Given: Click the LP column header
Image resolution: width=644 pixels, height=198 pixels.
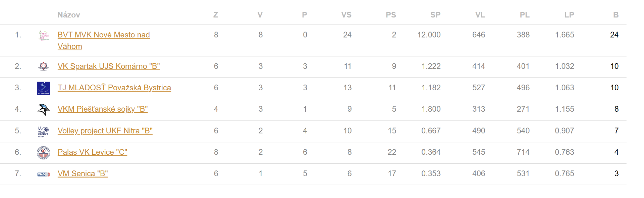Looking at the screenshot, I should tap(569, 15).
